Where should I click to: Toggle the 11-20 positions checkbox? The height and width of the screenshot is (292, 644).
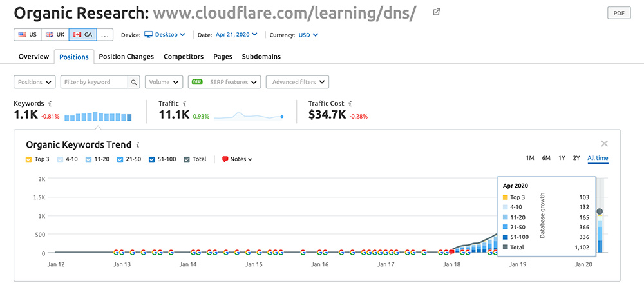89,159
